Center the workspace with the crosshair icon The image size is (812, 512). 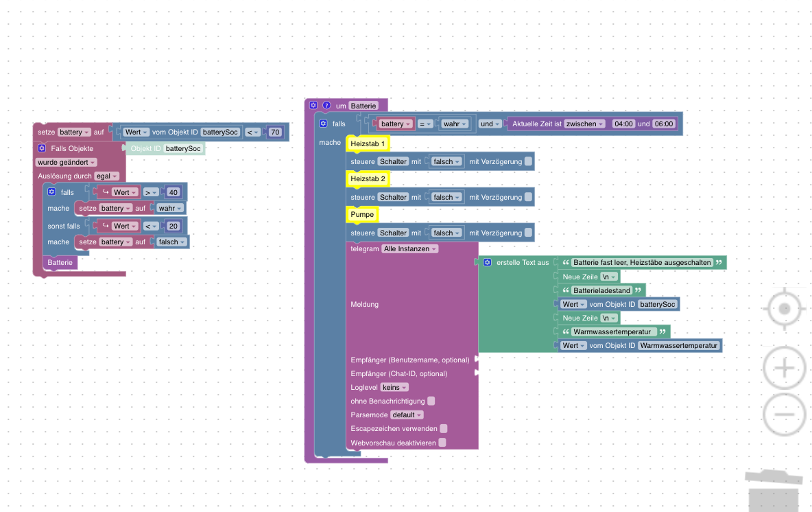coord(784,309)
